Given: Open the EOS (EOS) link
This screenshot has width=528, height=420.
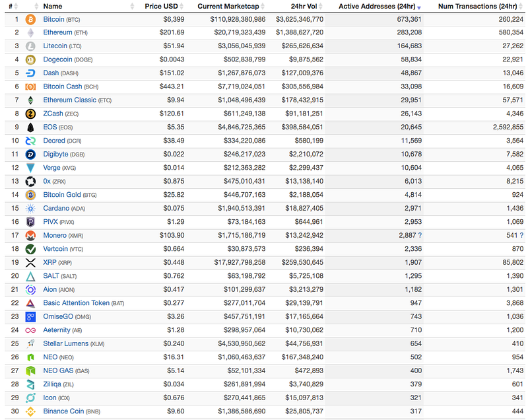Looking at the screenshot, I should 57,127.
